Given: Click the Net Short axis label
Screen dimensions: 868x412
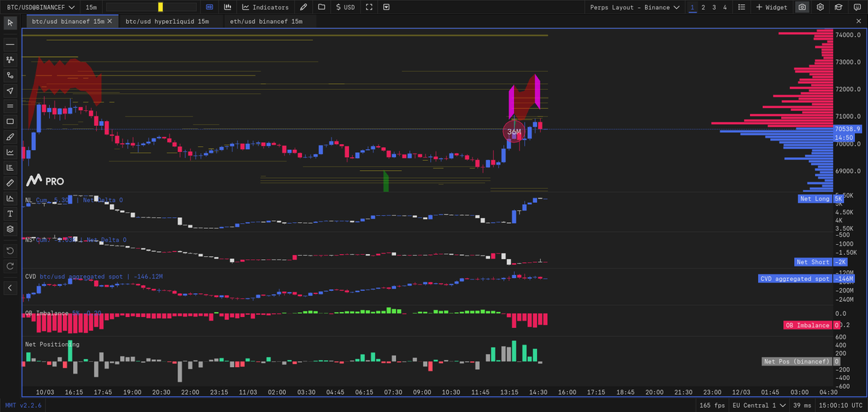Looking at the screenshot, I should coord(813,262).
